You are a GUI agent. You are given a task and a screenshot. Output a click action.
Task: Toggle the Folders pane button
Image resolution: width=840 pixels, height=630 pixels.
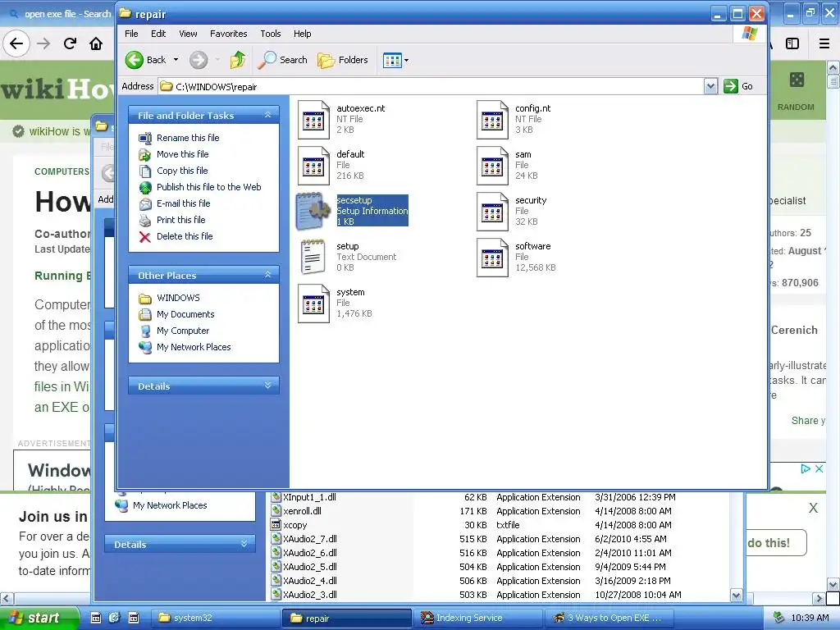coord(343,60)
